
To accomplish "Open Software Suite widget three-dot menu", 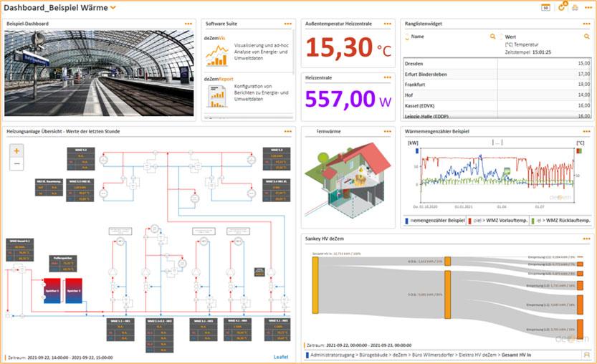I will [x=288, y=24].
